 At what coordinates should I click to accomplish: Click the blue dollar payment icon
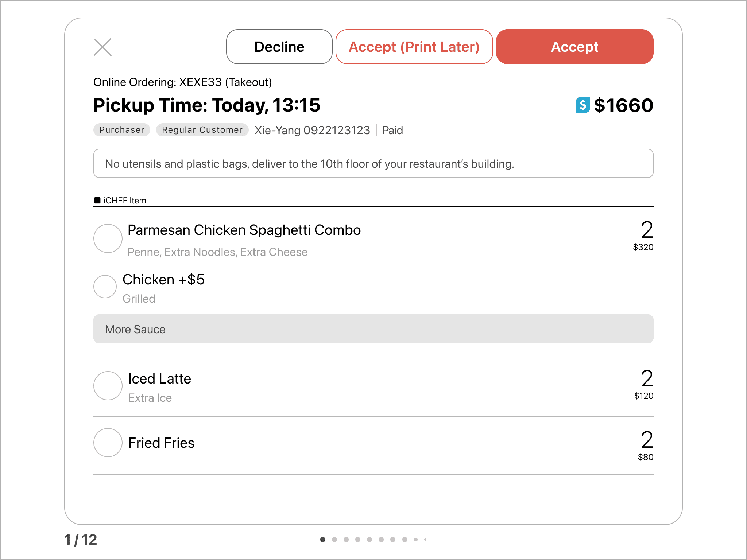[x=582, y=105]
